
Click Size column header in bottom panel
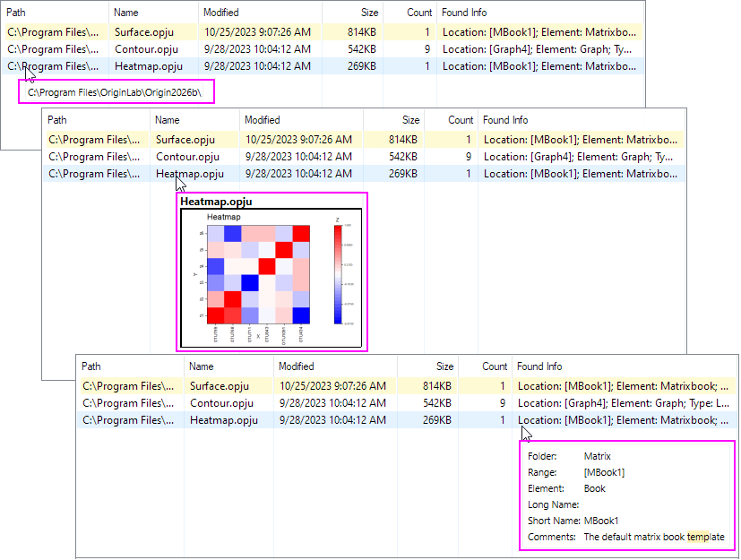(444, 366)
